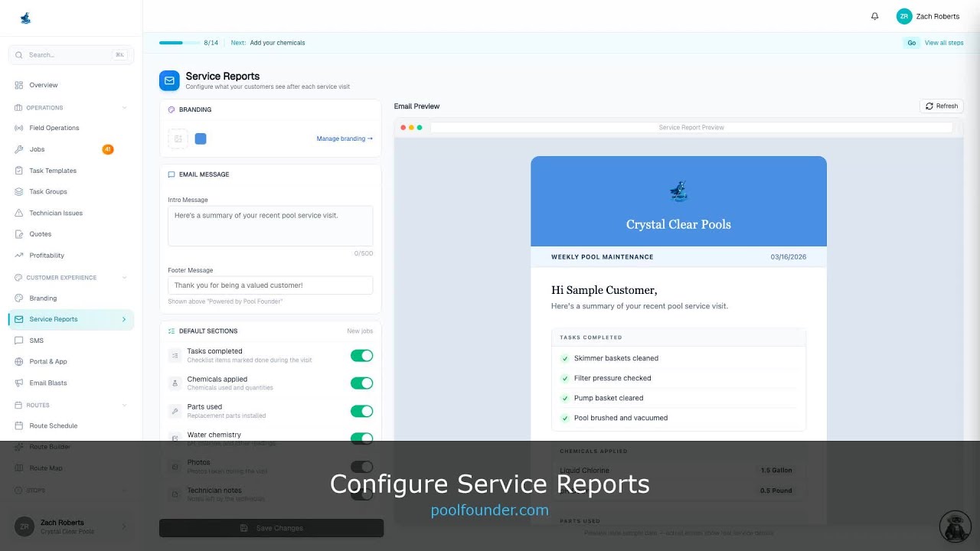Image resolution: width=980 pixels, height=551 pixels.
Task: Click the logo placeholder in Branding panel
Action: (178, 139)
